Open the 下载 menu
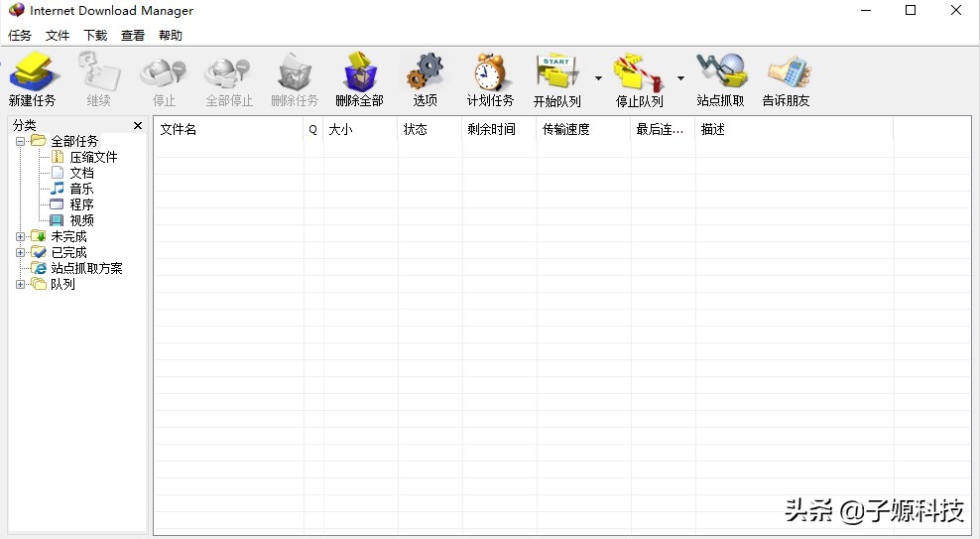 tap(95, 36)
